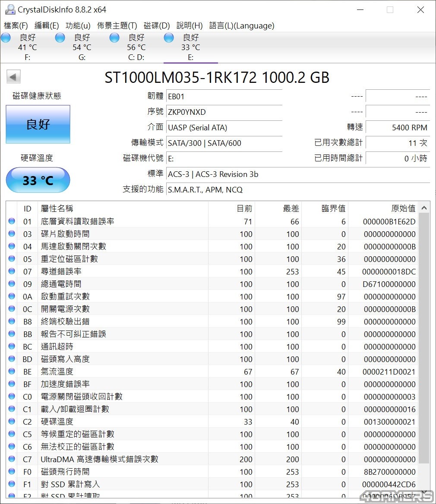
Task: Open the 編輯(E) menu
Action: (x=47, y=26)
